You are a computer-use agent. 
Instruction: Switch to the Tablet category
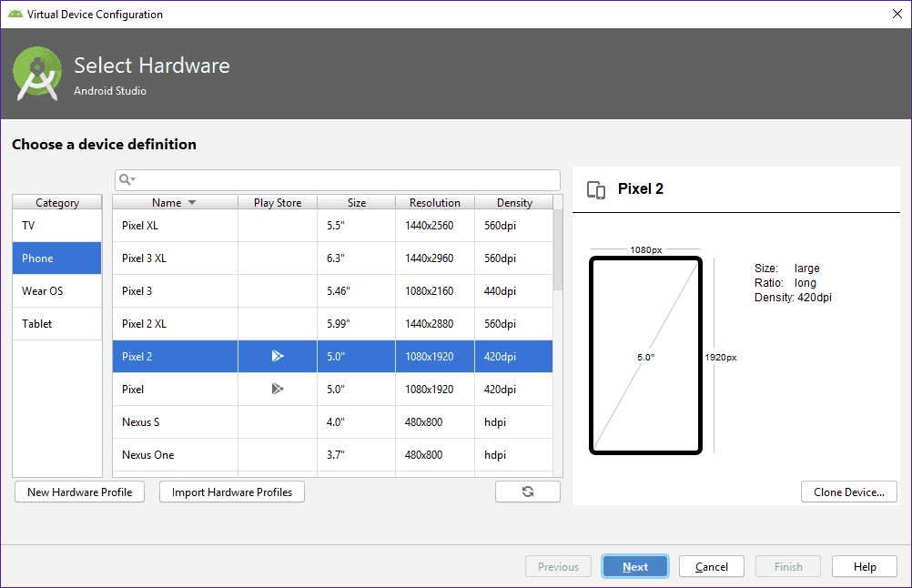click(x=56, y=324)
